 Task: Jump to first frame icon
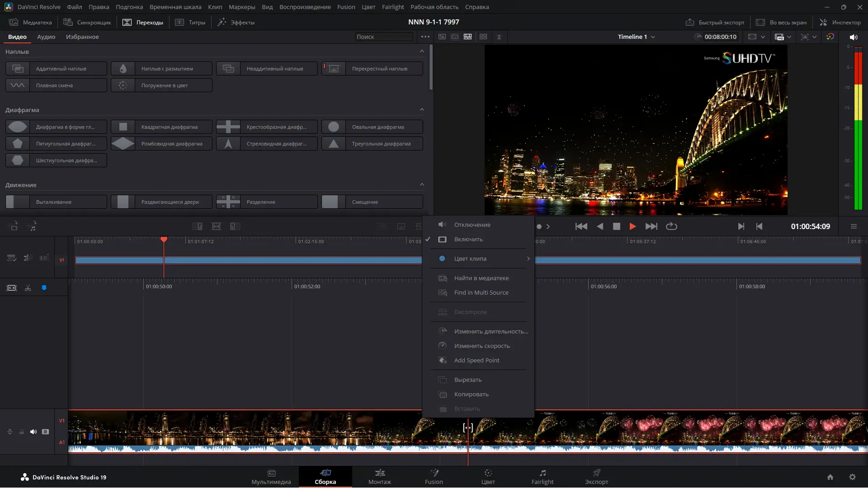[x=581, y=226]
